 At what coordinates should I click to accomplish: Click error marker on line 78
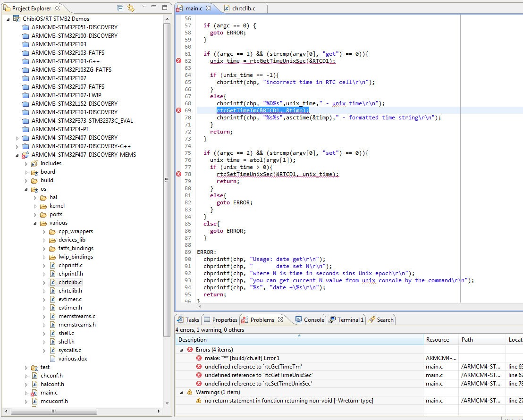(179, 174)
